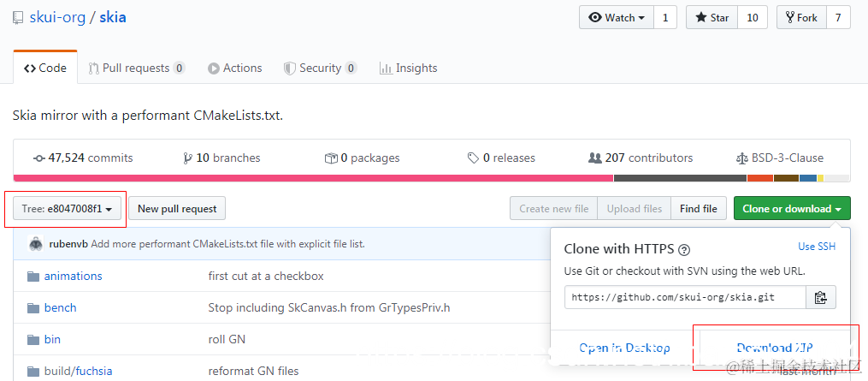Open the reformat GN files commit
This screenshot has width=868, height=381.
253,371
